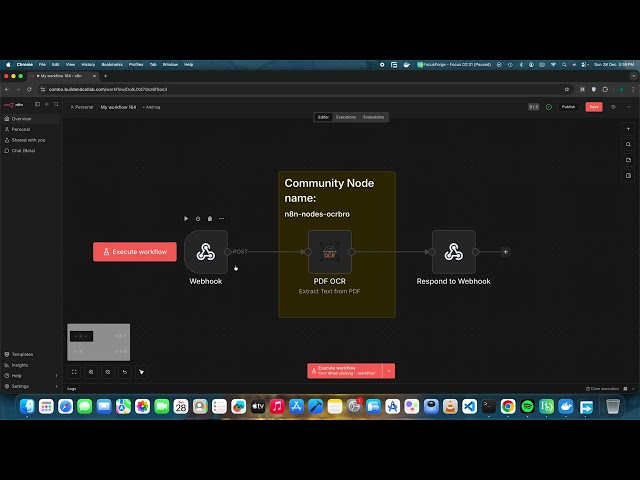This screenshot has height=480, width=640.
Task: Open Overview in the sidebar
Action: point(31,119)
